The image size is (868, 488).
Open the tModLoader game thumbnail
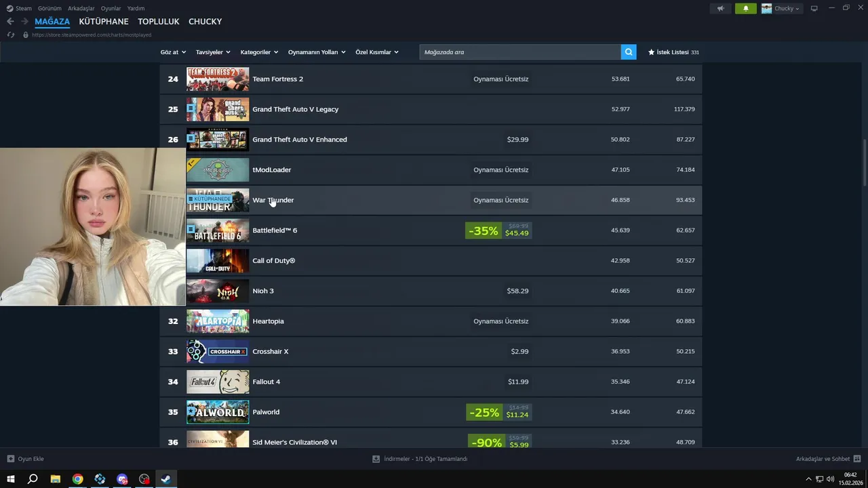(218, 169)
